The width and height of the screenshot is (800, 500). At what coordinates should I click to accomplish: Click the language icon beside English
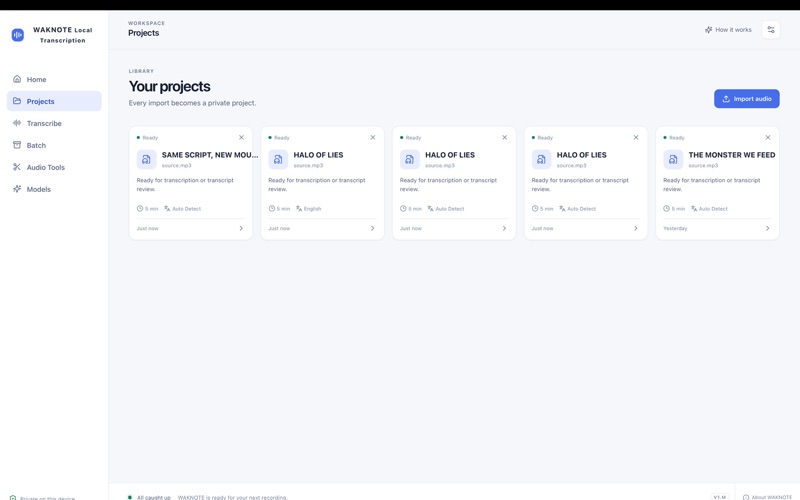(x=299, y=208)
